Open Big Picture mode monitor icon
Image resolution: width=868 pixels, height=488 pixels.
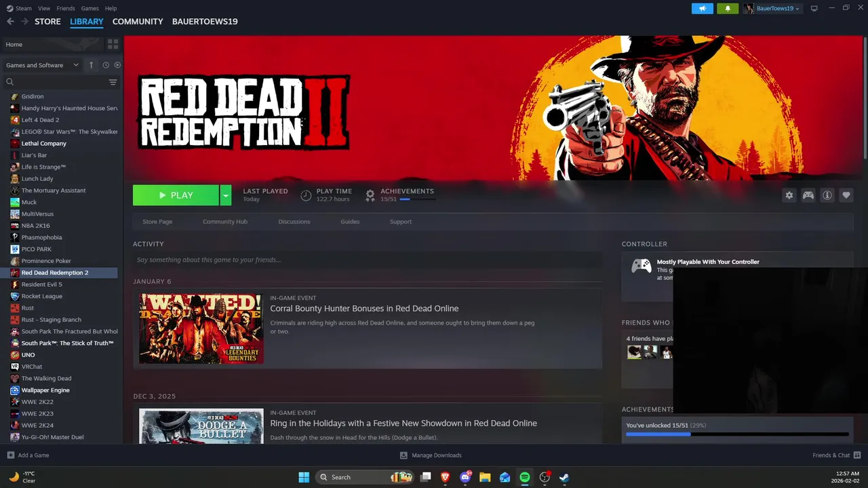pyautogui.click(x=814, y=8)
